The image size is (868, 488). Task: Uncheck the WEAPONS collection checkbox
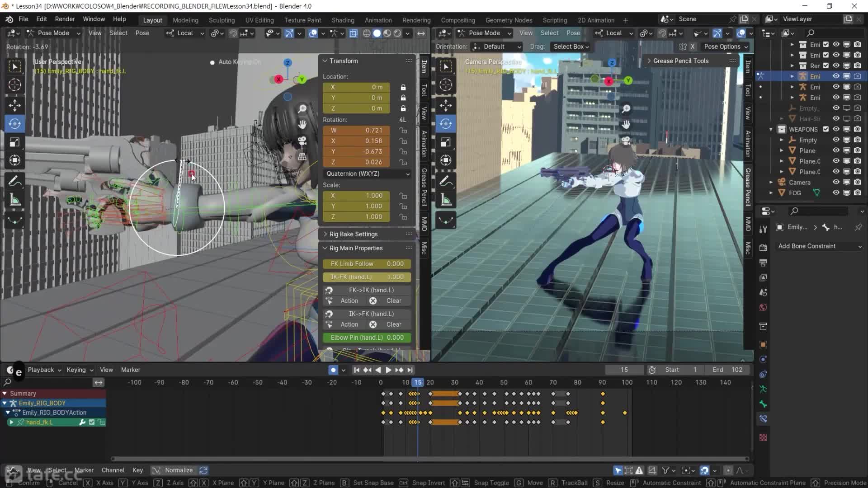[826, 129]
